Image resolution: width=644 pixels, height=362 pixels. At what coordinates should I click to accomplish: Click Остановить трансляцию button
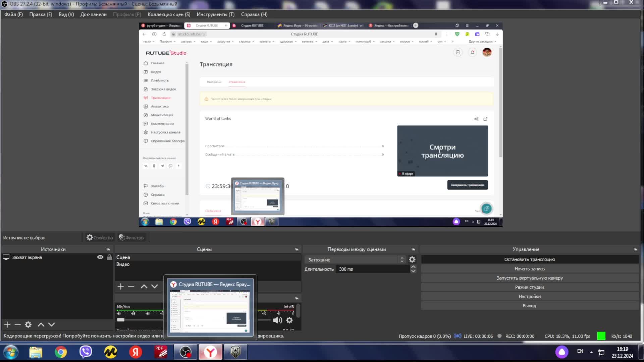click(530, 259)
